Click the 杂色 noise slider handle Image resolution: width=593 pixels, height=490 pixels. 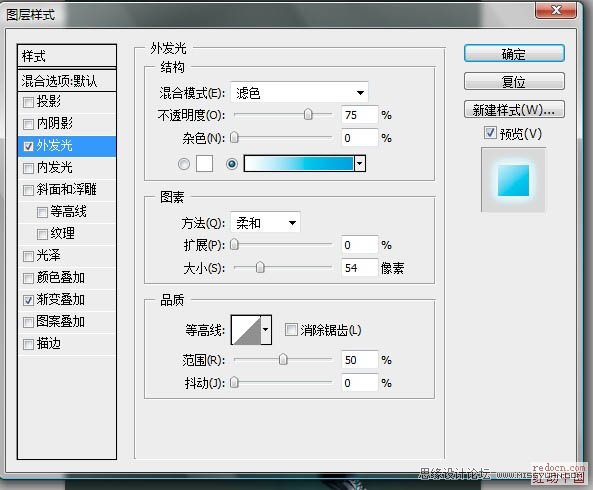(234, 138)
